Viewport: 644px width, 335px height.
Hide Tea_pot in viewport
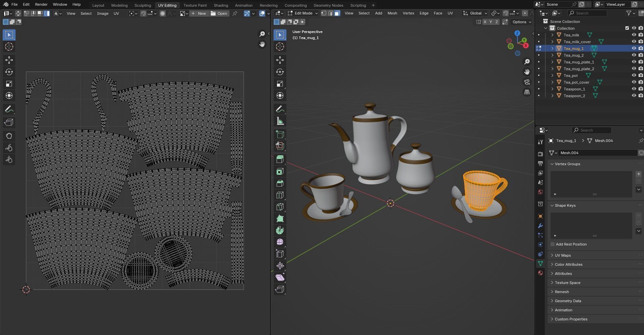[634, 75]
